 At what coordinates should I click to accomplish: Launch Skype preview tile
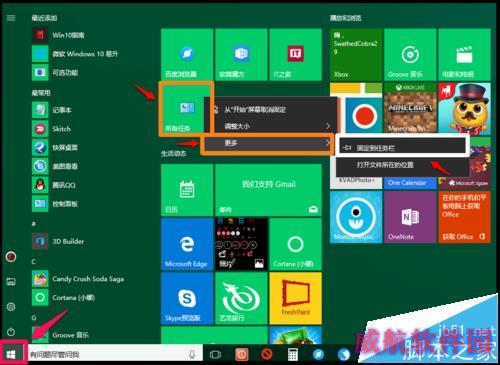[187, 298]
